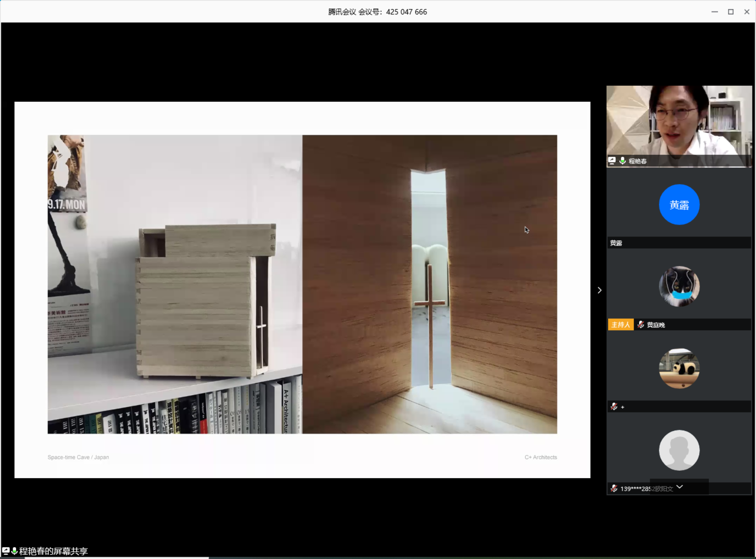Select the masked cat avatar of 黄庭晚
Image resolution: width=756 pixels, height=559 pixels.
tap(679, 286)
